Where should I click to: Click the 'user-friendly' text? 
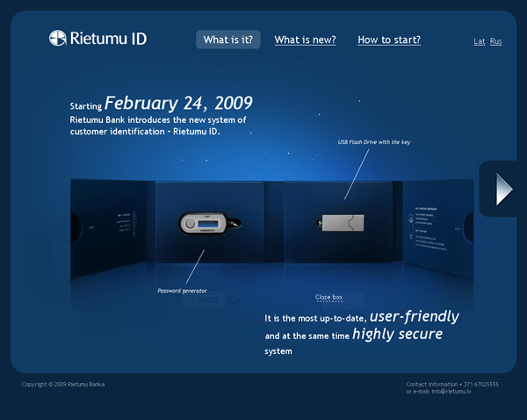[415, 316]
